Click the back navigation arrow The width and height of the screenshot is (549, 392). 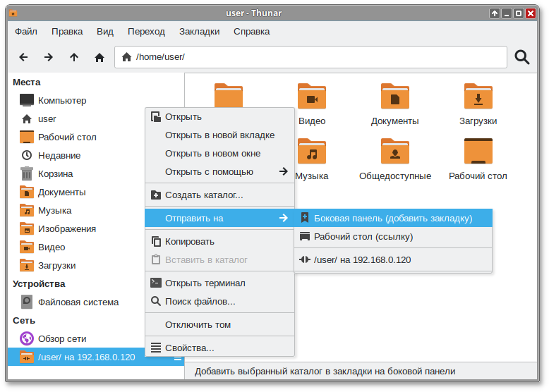(23, 57)
